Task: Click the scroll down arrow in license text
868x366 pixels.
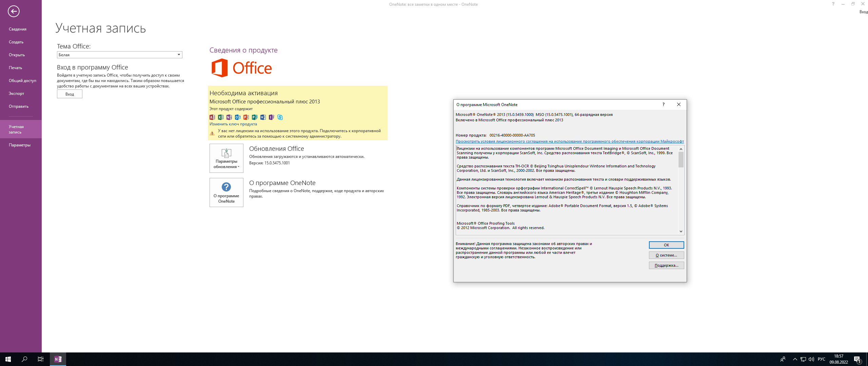Action: [x=681, y=231]
